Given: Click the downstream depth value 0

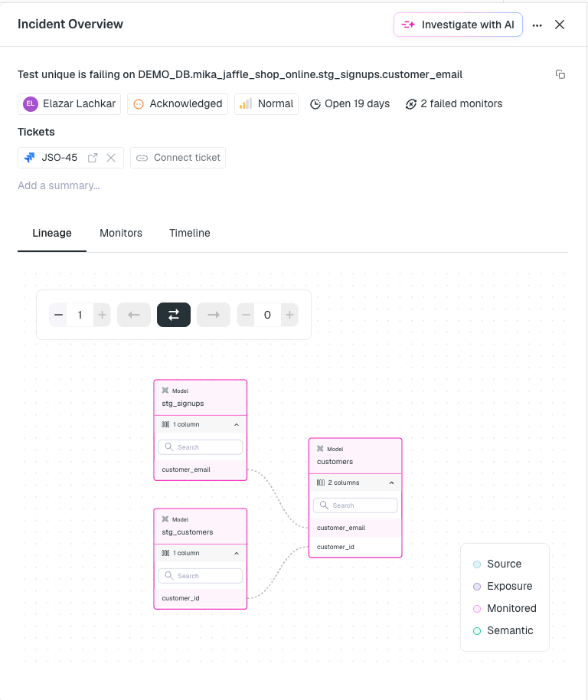Looking at the screenshot, I should (267, 315).
